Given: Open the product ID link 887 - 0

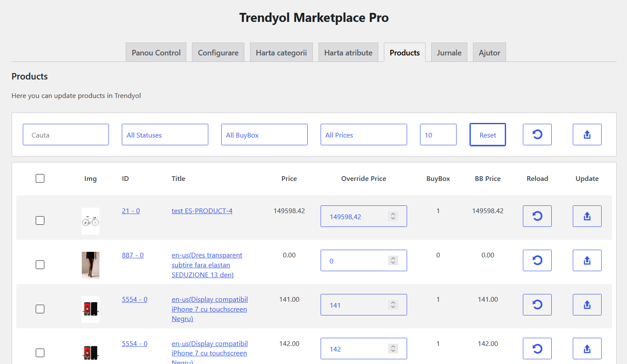Looking at the screenshot, I should point(133,255).
